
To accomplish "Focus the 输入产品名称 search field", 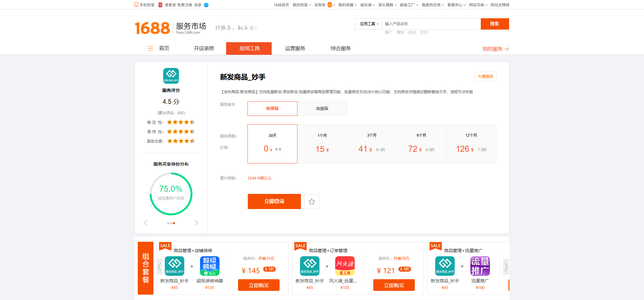I will tap(431, 24).
